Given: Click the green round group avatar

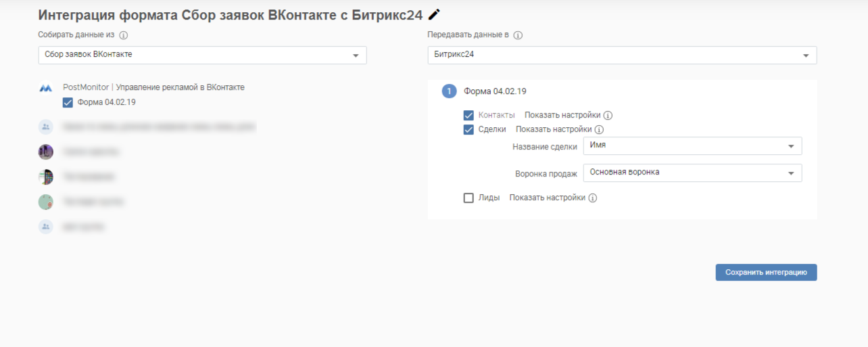Looking at the screenshot, I should click(x=46, y=202).
